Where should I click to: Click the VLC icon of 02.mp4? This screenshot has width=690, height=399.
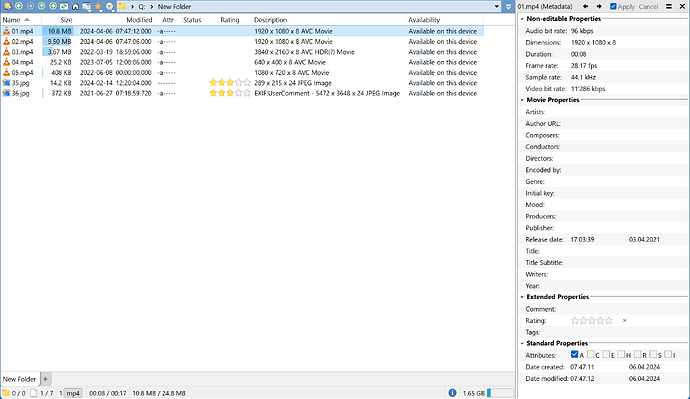(6, 41)
